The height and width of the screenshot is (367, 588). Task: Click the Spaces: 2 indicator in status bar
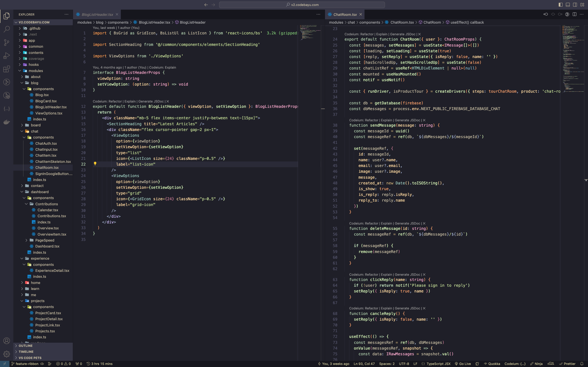click(x=387, y=363)
